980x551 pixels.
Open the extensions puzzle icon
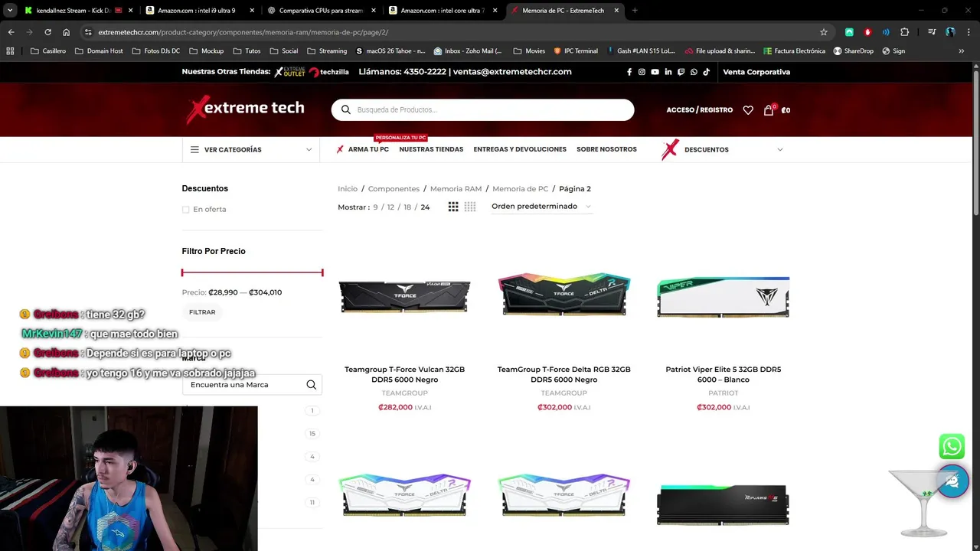(905, 32)
